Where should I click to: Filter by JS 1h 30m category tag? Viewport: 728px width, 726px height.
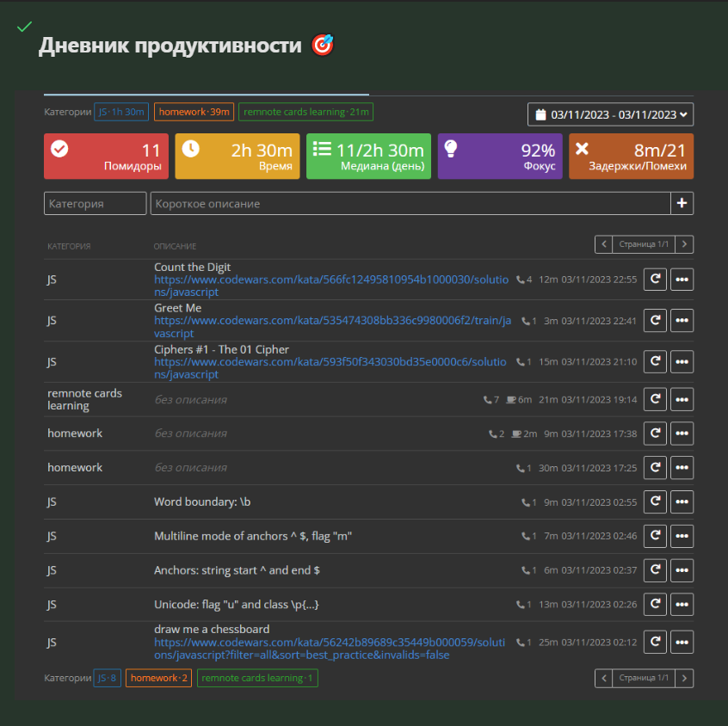click(x=121, y=112)
